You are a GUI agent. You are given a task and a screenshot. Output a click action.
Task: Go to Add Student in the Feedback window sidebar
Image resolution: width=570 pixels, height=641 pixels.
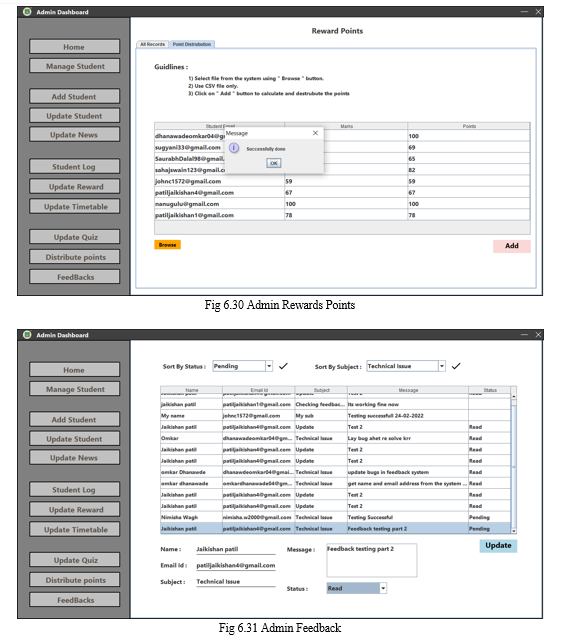pyautogui.click(x=74, y=419)
